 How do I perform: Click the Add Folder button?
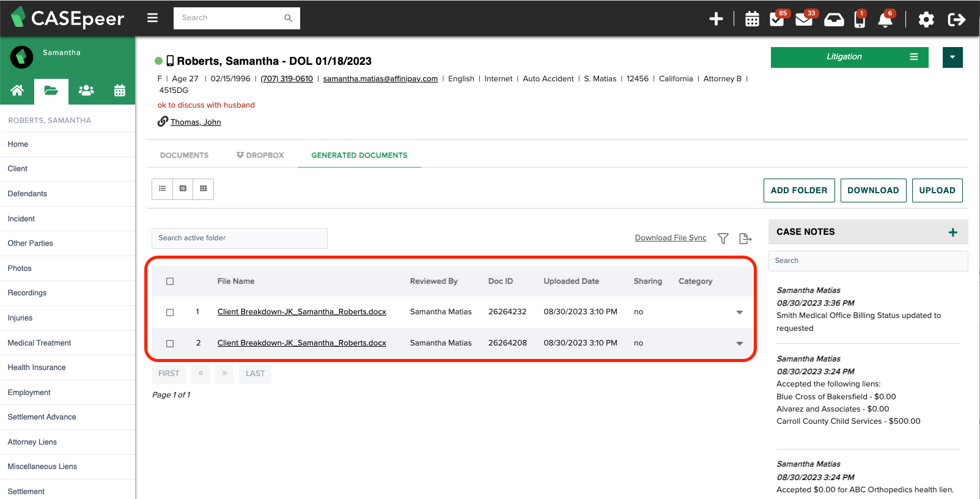point(798,190)
